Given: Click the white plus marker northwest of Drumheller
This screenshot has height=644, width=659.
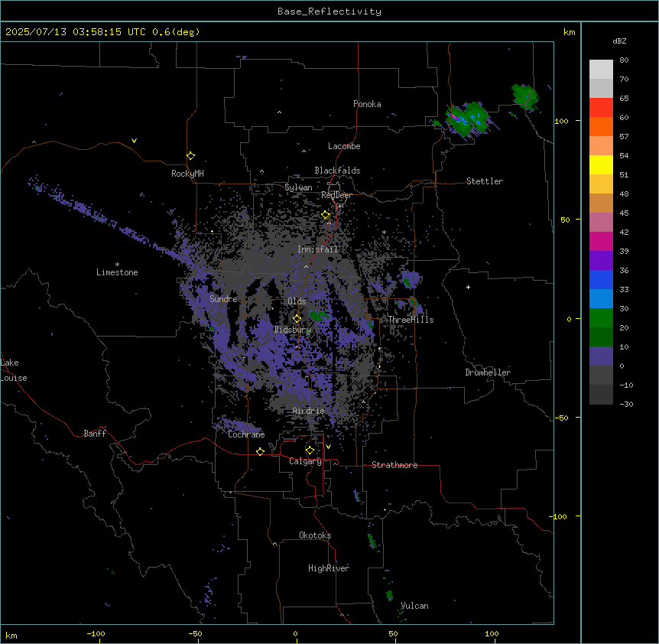Looking at the screenshot, I should pos(468,287).
